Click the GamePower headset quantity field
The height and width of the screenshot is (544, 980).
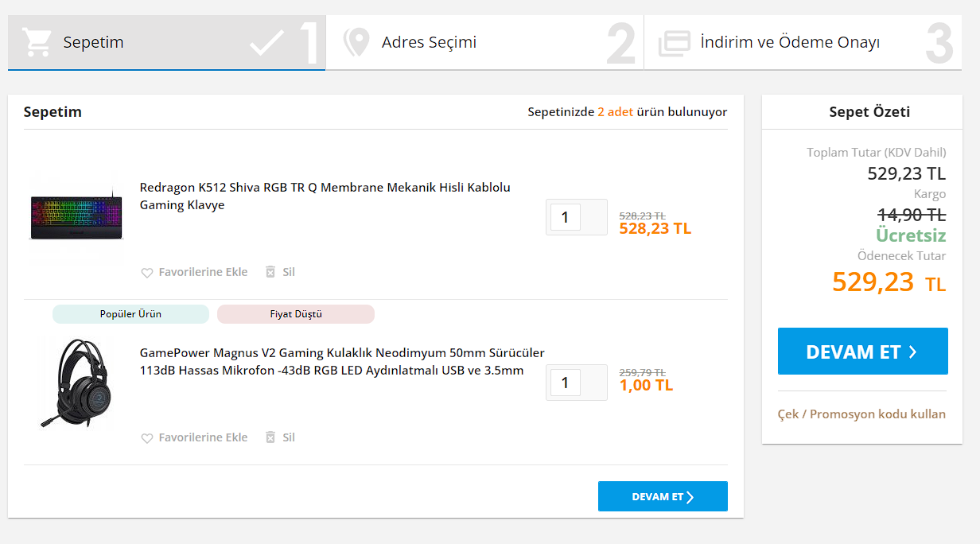tap(566, 383)
